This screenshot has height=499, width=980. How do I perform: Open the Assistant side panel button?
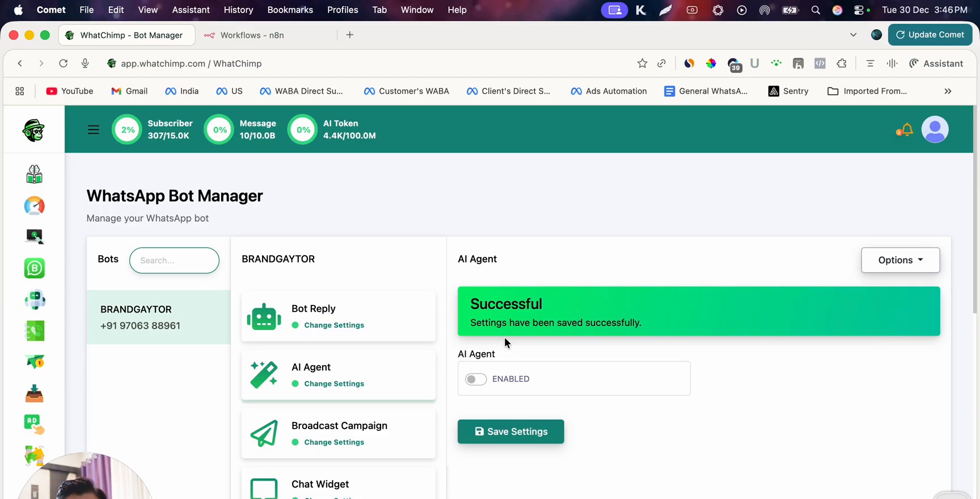[936, 64]
